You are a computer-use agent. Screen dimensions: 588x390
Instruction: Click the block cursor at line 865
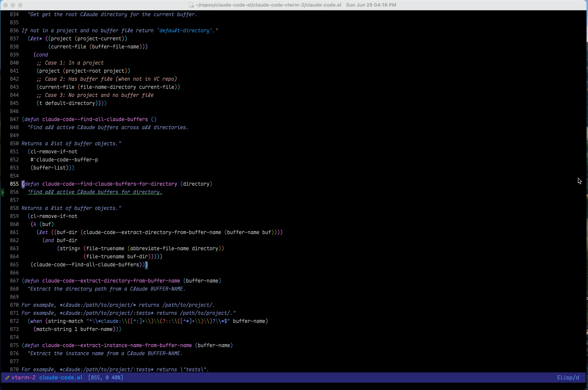click(x=146, y=265)
